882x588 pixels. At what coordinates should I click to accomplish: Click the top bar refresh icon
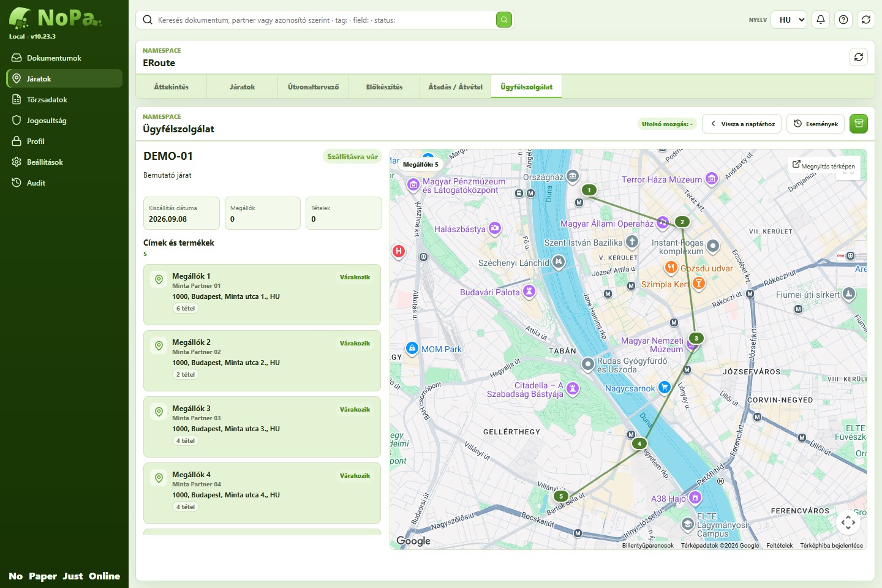(x=866, y=20)
